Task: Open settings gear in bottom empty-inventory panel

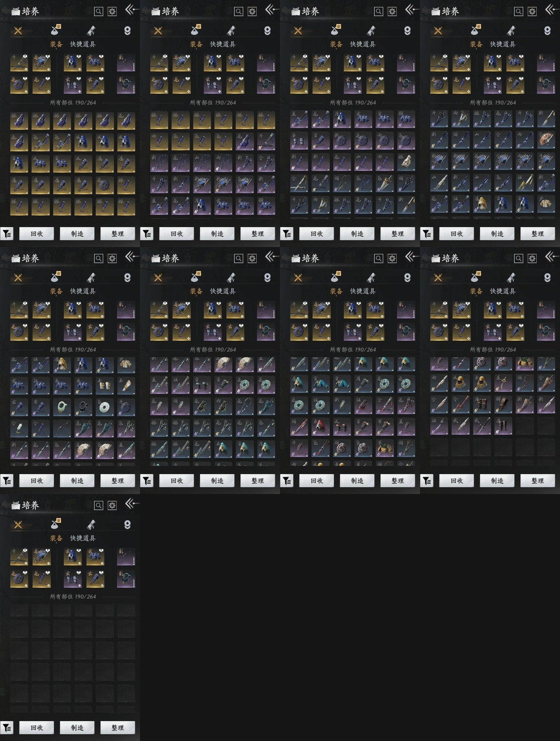Action: 112,505
